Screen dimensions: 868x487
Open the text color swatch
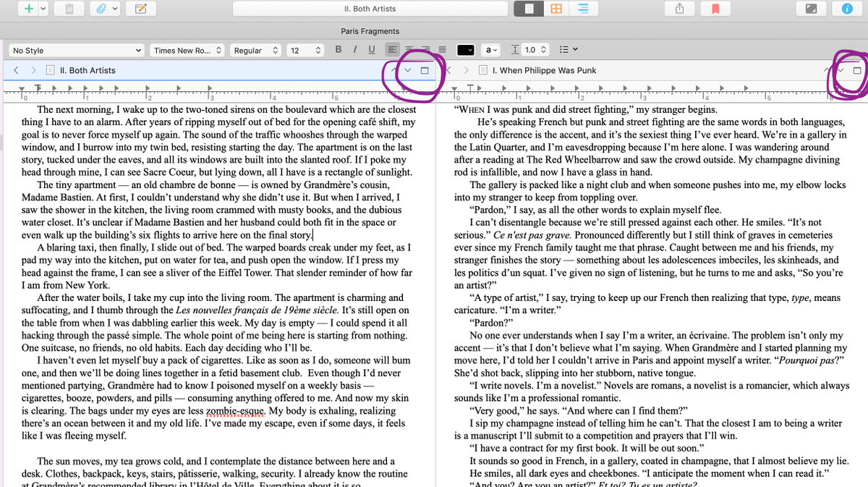[466, 49]
